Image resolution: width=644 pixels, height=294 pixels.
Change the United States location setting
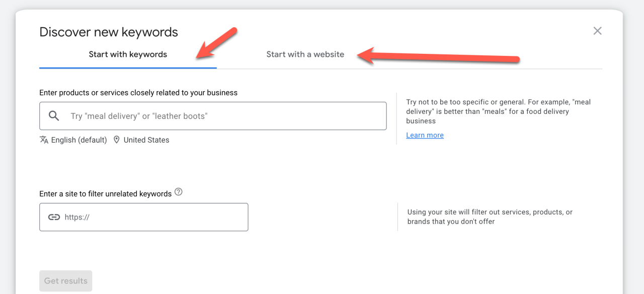coord(146,140)
